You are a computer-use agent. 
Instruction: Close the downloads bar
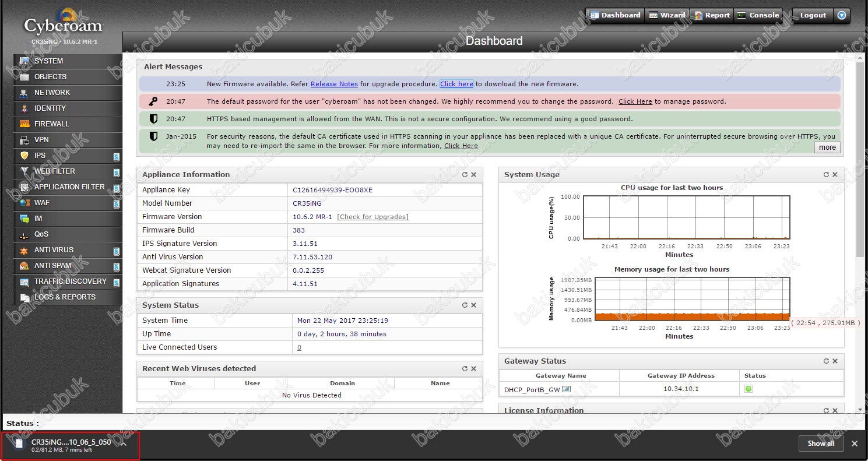pyautogui.click(x=855, y=444)
